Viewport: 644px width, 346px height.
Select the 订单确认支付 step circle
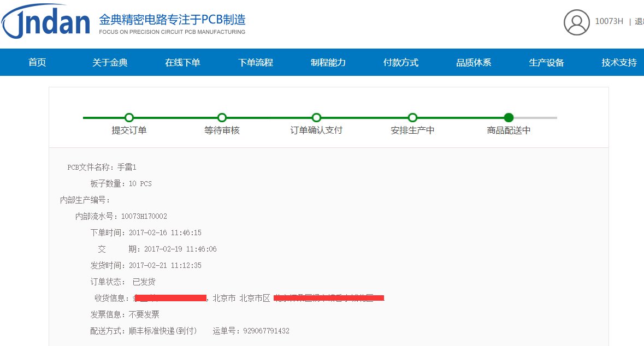[x=316, y=117]
